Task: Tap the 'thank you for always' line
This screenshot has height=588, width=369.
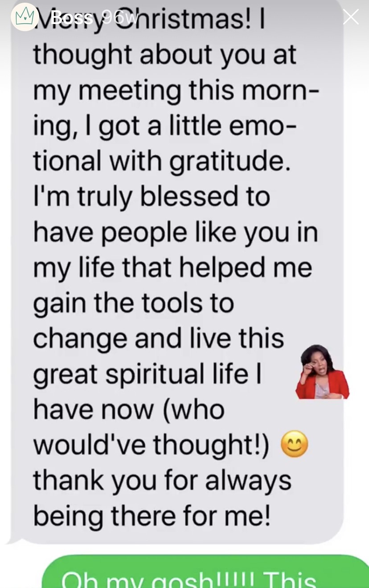Action: pos(162,480)
